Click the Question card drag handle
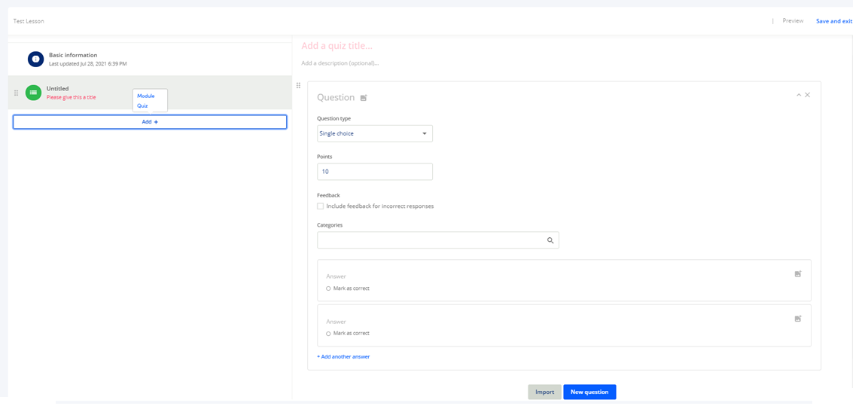Screen dimensions: 868x409 pyautogui.click(x=298, y=85)
